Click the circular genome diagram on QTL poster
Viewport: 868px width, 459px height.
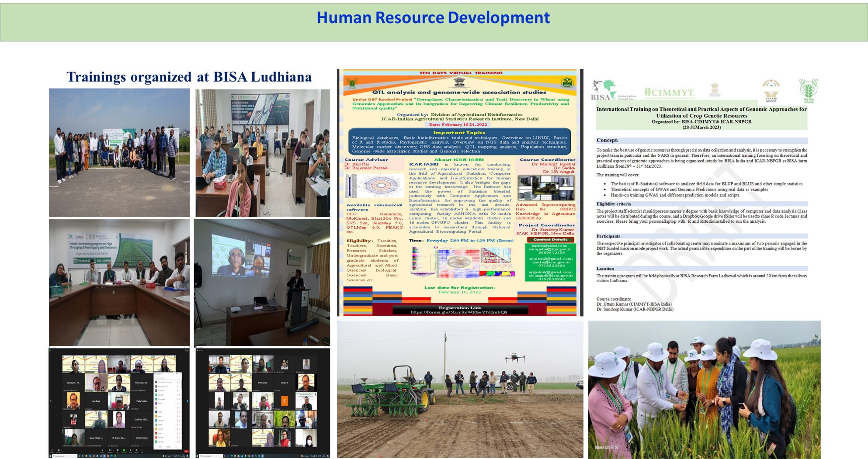375,186
